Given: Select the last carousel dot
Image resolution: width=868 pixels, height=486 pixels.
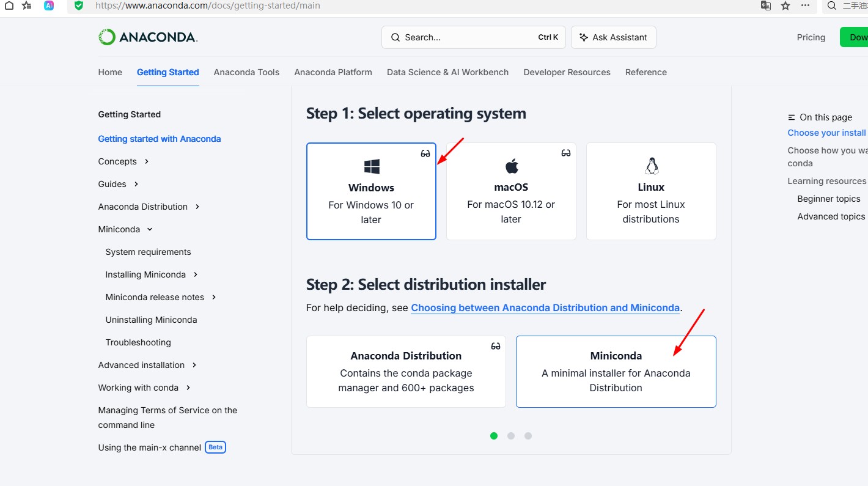Looking at the screenshot, I should tap(528, 436).
